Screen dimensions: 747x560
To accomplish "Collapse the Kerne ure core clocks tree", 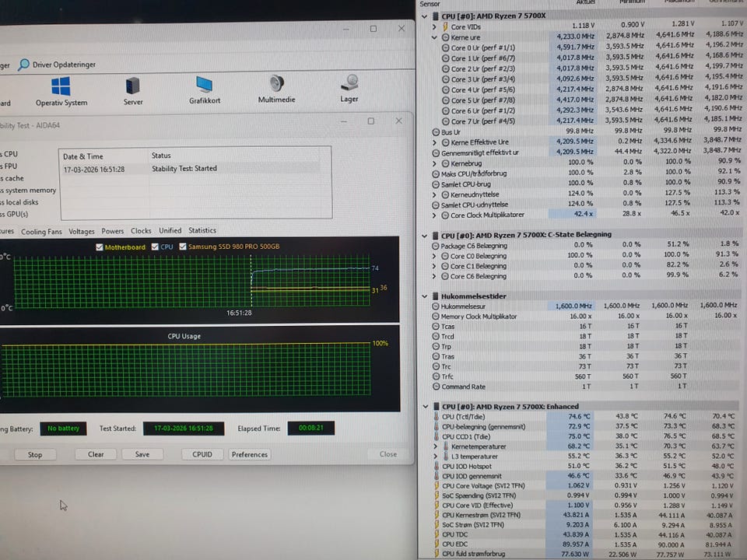I will [x=435, y=37].
